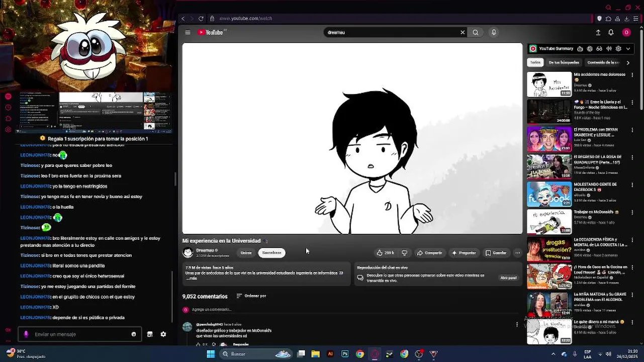Show more filter chips with right arrow

(x=628, y=63)
